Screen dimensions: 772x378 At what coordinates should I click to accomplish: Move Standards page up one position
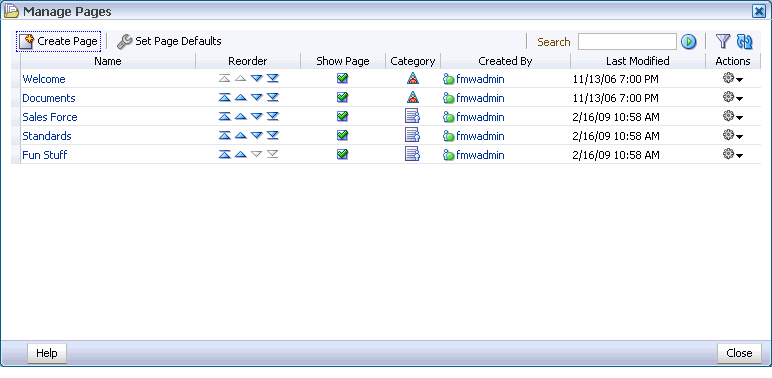point(240,135)
